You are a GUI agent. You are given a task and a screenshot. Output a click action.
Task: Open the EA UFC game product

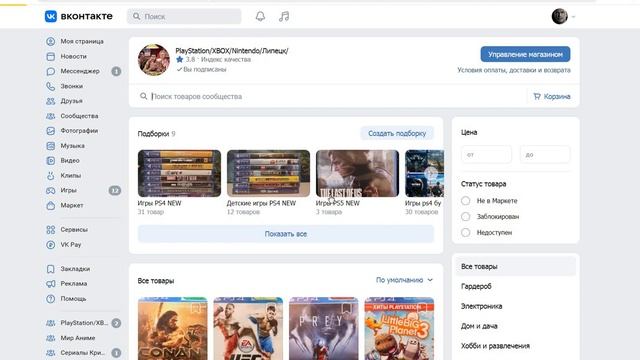(248, 329)
